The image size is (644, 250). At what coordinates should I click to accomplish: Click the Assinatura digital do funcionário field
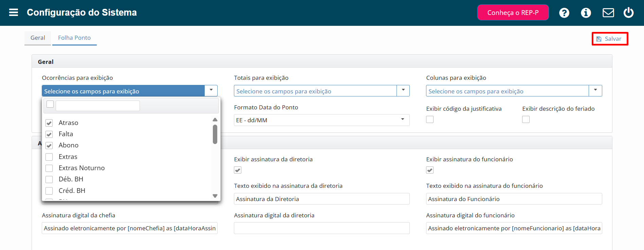tap(514, 228)
